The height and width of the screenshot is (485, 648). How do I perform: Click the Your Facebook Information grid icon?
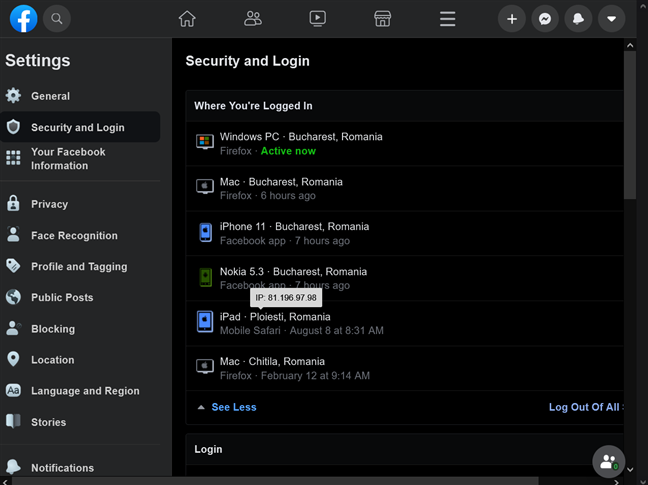click(x=13, y=158)
